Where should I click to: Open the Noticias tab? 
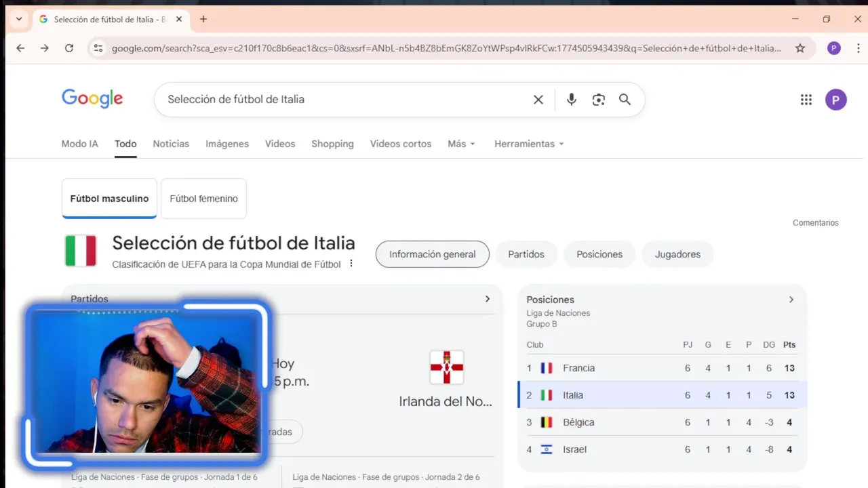pyautogui.click(x=171, y=144)
